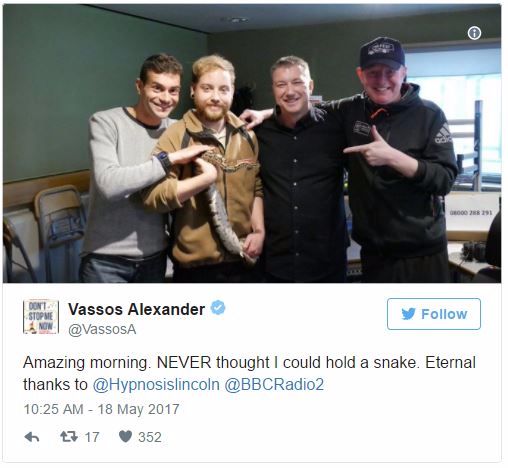This screenshot has width=508, height=468.
Task: Open the Vassos Alexander profile avatar
Action: pos(41,316)
